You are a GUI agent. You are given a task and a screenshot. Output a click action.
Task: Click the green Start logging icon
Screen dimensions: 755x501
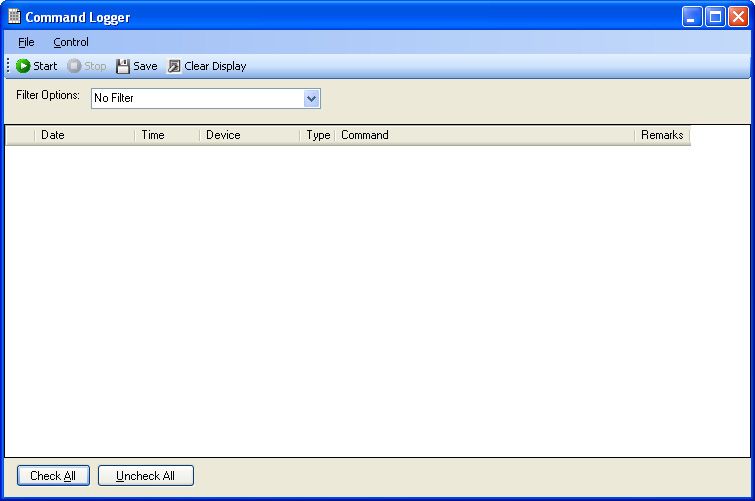23,66
